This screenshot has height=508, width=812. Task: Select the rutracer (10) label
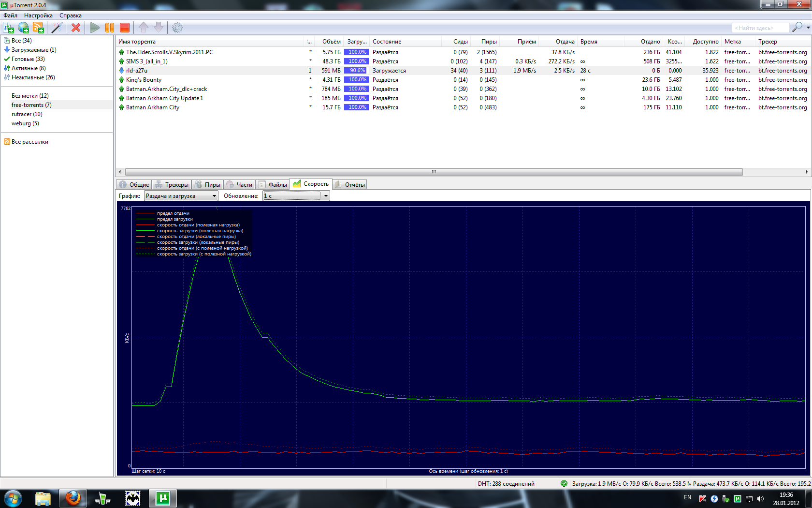pos(27,114)
